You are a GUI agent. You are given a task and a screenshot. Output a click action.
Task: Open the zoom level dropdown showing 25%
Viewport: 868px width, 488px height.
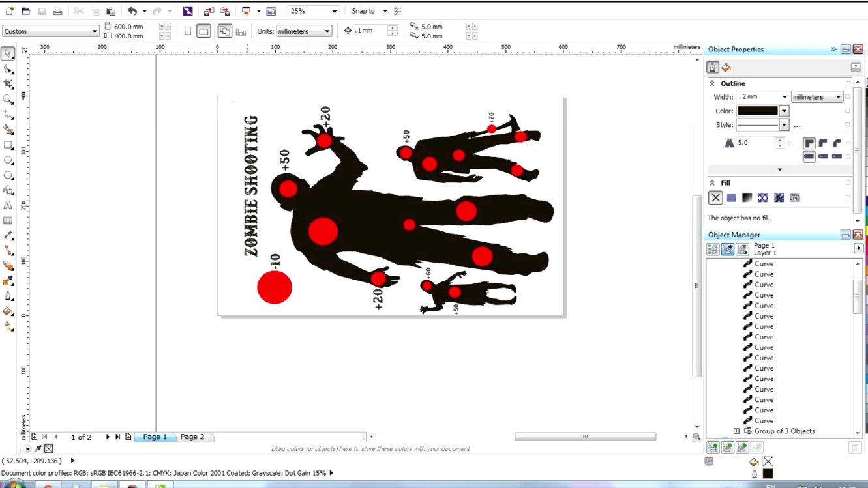pyautogui.click(x=335, y=11)
